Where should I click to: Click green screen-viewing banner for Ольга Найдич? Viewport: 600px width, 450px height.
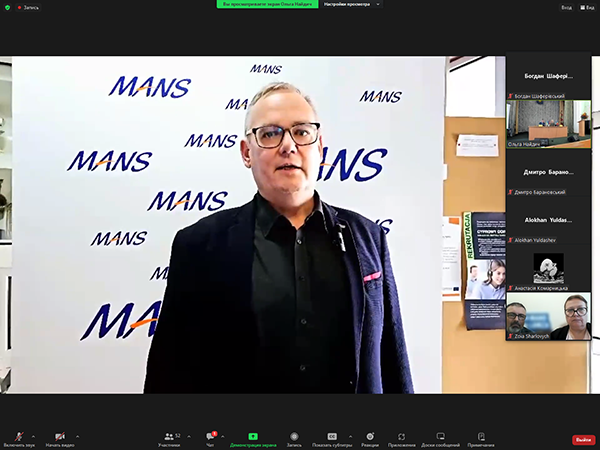click(267, 4)
